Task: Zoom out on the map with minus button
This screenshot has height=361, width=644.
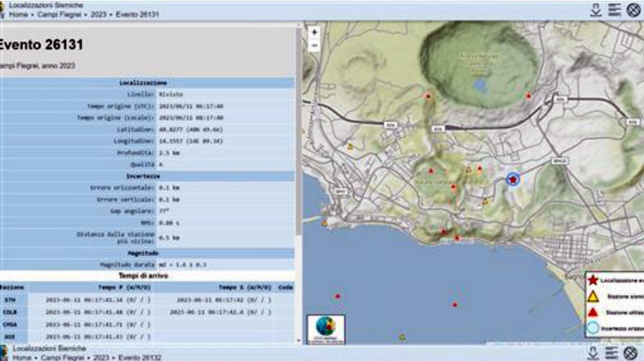Action: pyautogui.click(x=314, y=46)
